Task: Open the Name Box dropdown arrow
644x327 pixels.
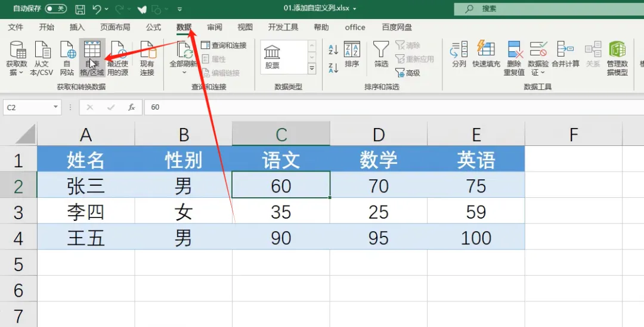Action: (x=55, y=107)
